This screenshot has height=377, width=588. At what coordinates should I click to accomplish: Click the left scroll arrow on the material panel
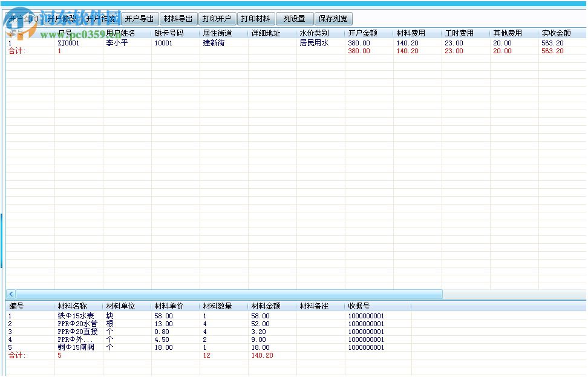(x=10, y=293)
